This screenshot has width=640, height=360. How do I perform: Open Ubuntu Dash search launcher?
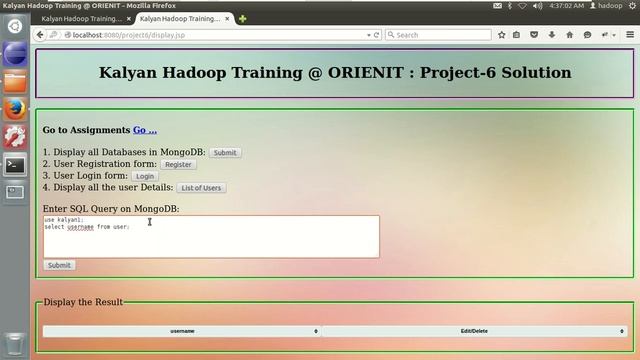point(15,27)
